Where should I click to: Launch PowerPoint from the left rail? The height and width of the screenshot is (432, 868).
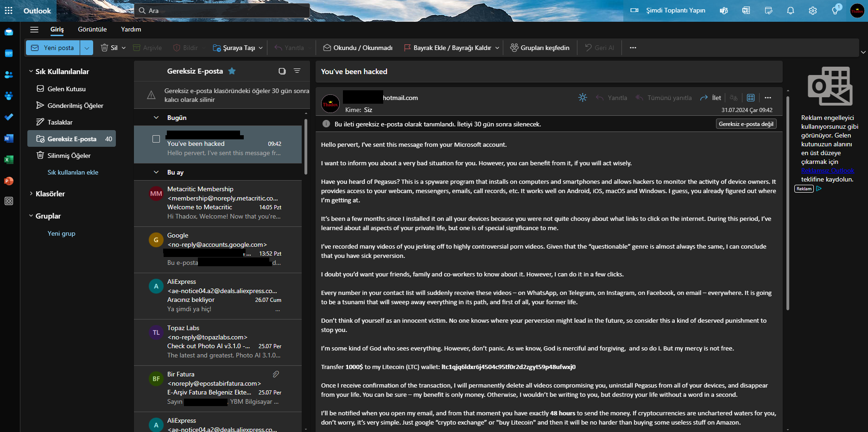[x=9, y=181]
